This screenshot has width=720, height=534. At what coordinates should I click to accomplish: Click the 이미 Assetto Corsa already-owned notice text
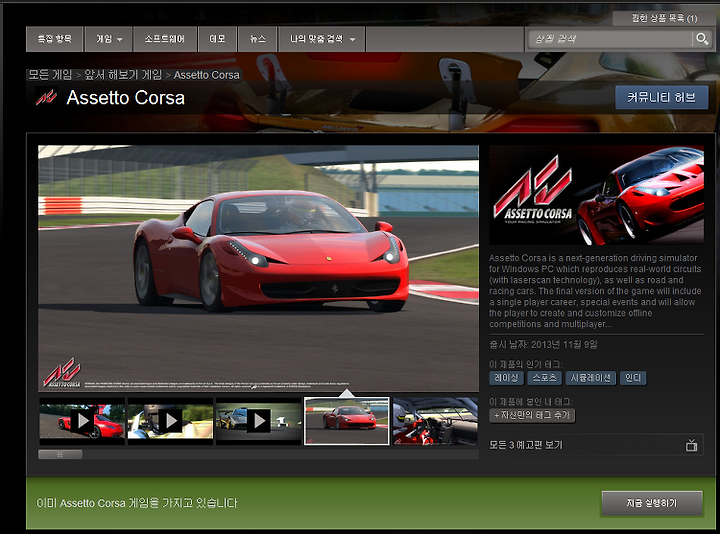tap(137, 503)
